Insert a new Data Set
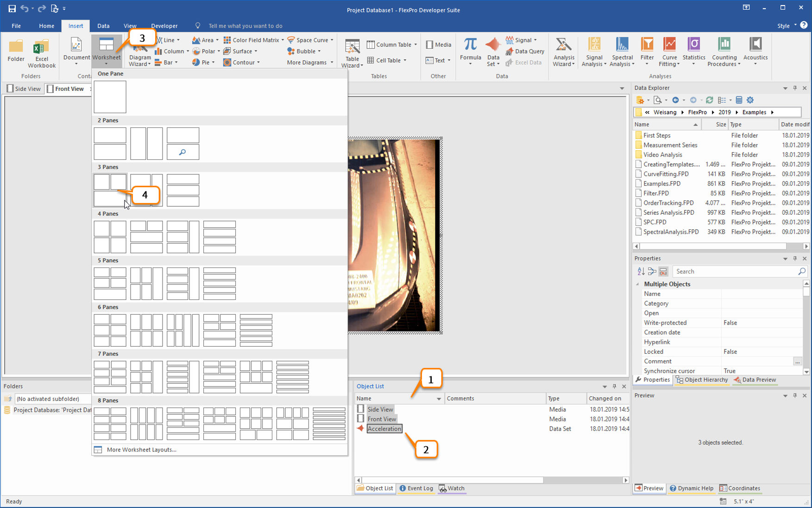The image size is (812, 508). [493, 51]
